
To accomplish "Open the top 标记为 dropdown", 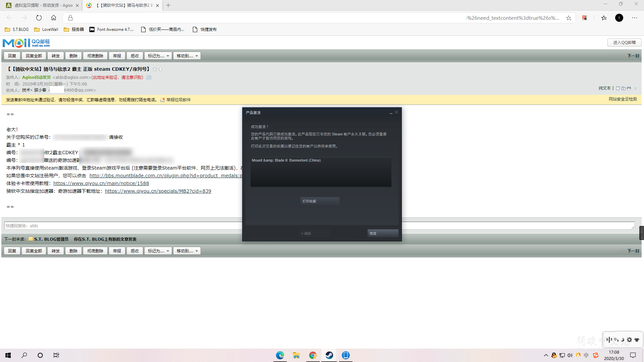I will pyautogui.click(x=158, y=56).
